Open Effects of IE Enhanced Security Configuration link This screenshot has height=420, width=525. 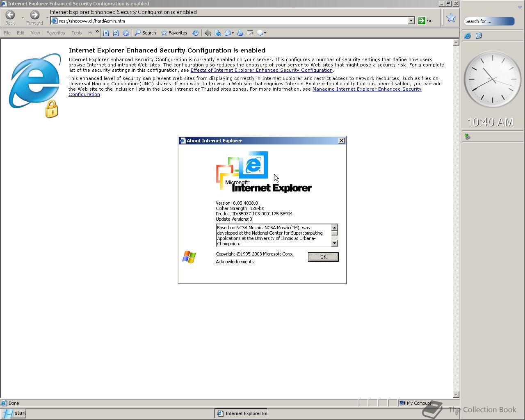click(262, 70)
